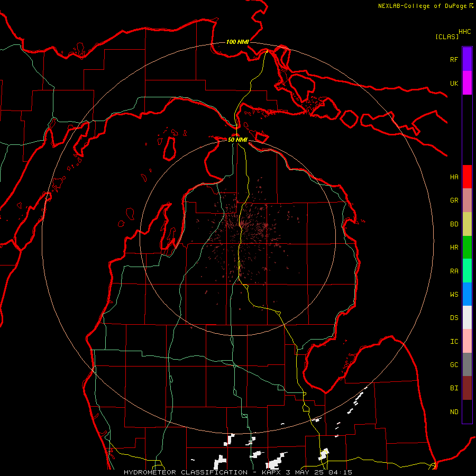Select the BI dark red swatch
Screen dimensions: 476x476
pos(467,388)
